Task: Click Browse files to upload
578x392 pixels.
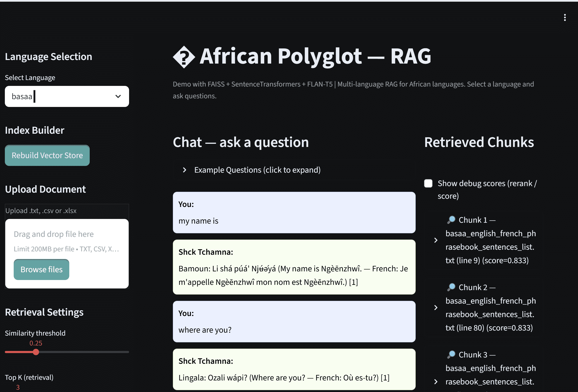Action: pyautogui.click(x=41, y=269)
